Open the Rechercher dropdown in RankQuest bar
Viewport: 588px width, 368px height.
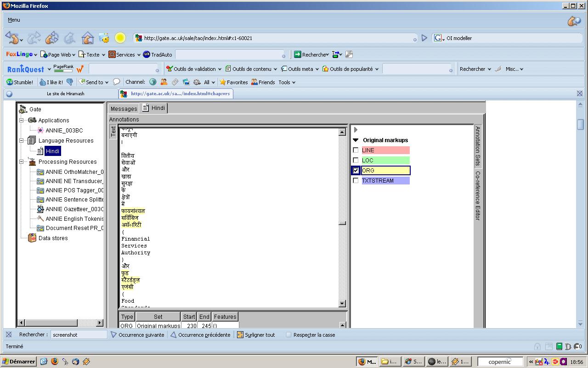[475, 69]
